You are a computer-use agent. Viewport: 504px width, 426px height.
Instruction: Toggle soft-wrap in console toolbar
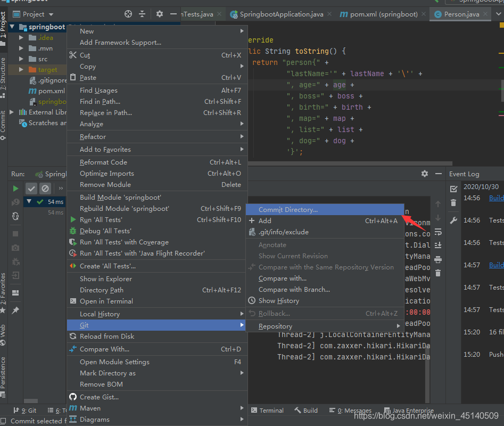tap(438, 232)
